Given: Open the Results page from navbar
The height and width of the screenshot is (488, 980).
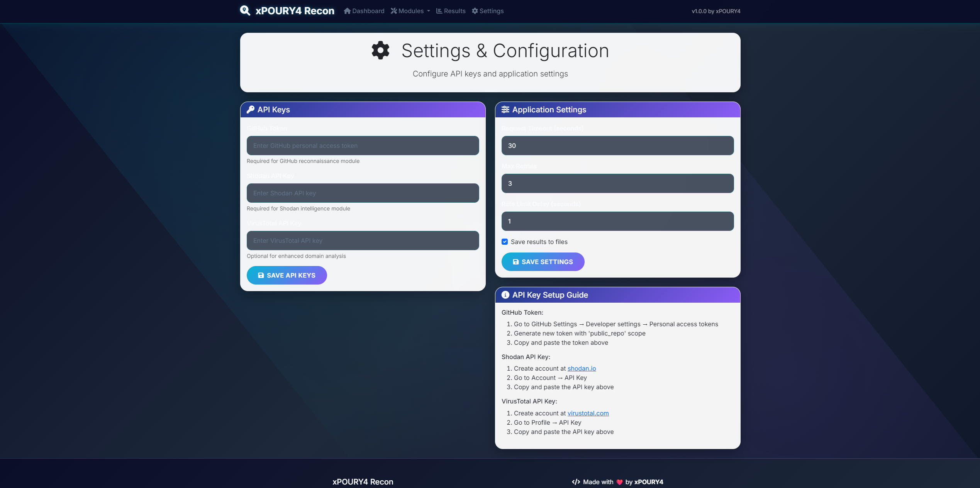Looking at the screenshot, I should (x=454, y=11).
